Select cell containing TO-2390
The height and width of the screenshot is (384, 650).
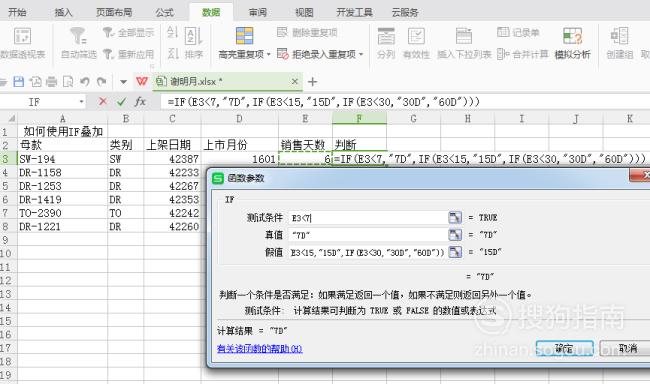(63, 213)
